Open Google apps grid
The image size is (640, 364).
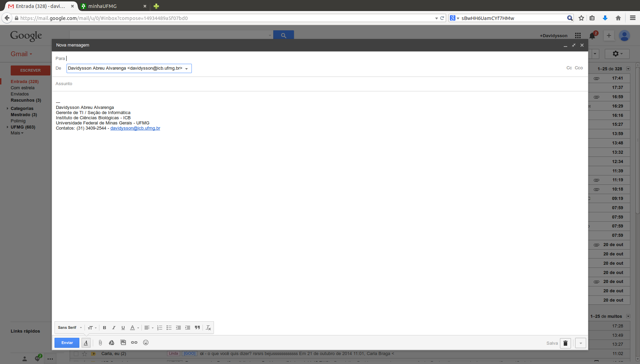tap(578, 36)
